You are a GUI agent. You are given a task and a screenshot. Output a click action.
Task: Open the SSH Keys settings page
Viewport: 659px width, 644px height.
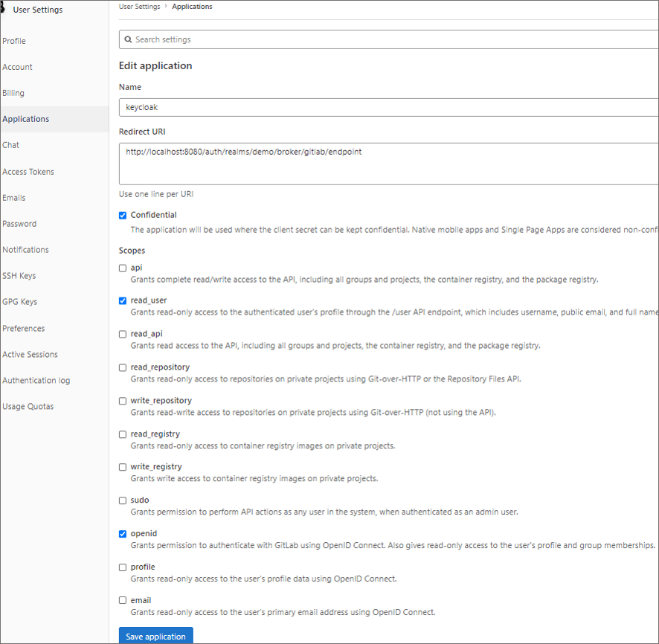point(19,275)
